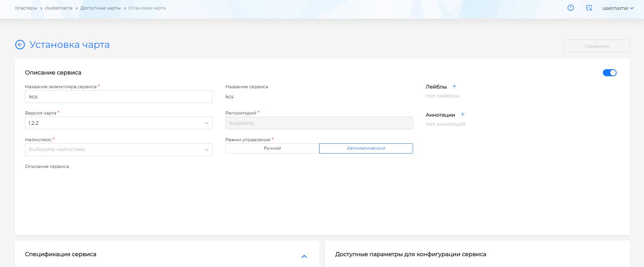Open Доступные чарты breadcrumb
This screenshot has width=644, height=267.
pos(100,8)
